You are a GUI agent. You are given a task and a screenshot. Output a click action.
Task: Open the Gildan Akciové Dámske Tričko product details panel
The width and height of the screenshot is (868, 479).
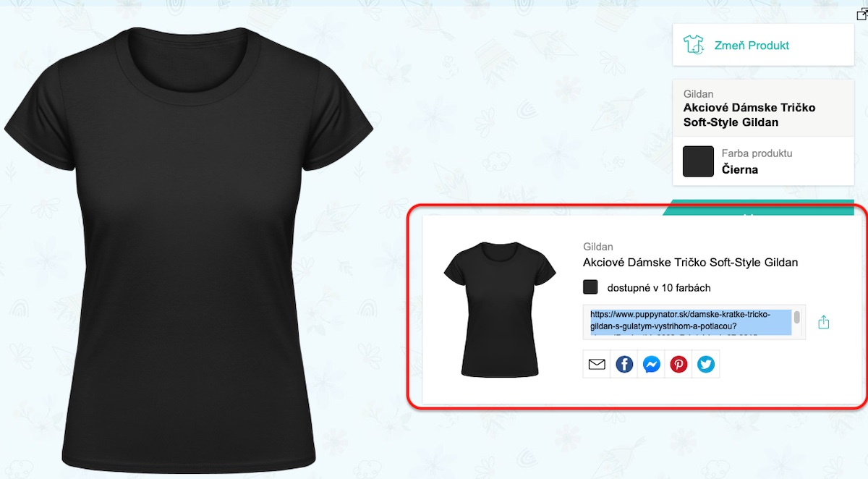point(763,108)
